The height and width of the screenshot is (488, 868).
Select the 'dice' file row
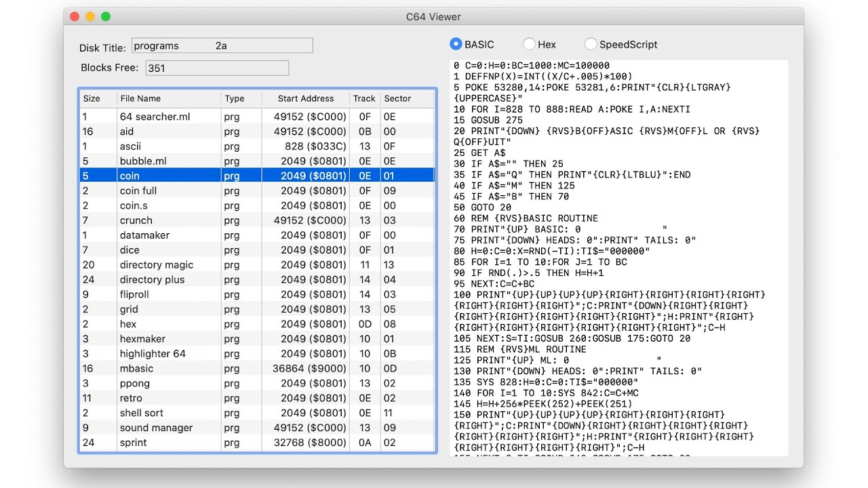pos(257,250)
